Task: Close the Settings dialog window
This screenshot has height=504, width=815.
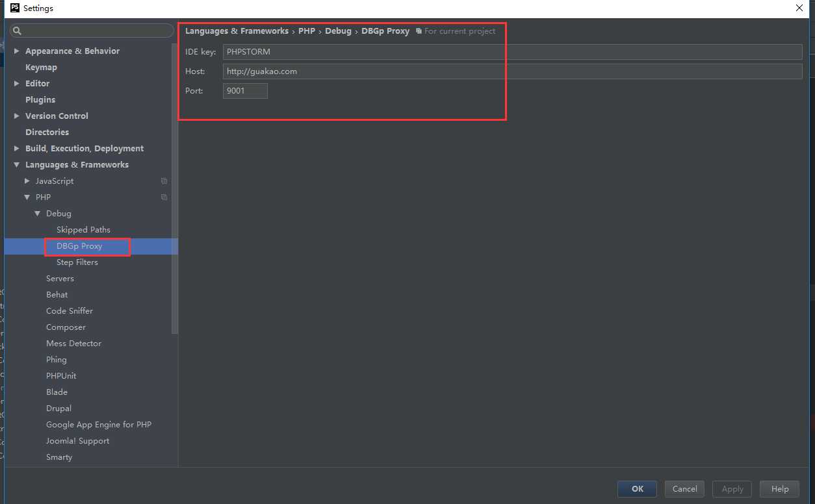Action: tap(799, 8)
